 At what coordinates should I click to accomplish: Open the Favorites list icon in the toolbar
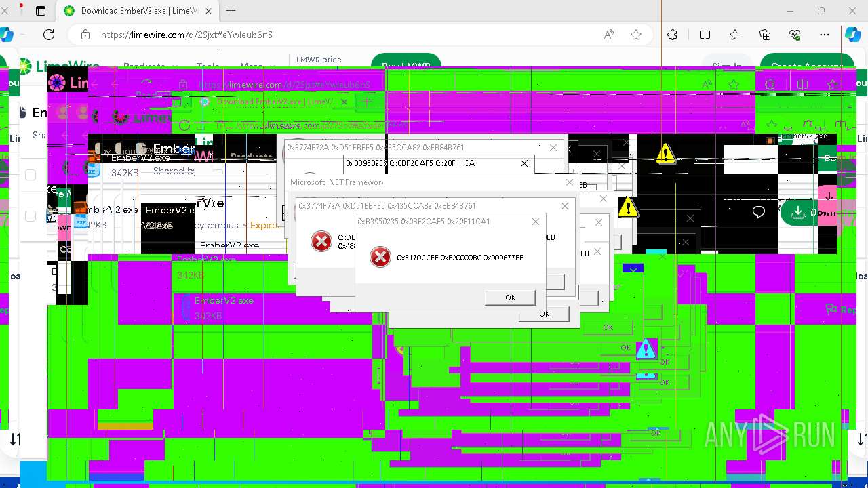click(x=735, y=35)
